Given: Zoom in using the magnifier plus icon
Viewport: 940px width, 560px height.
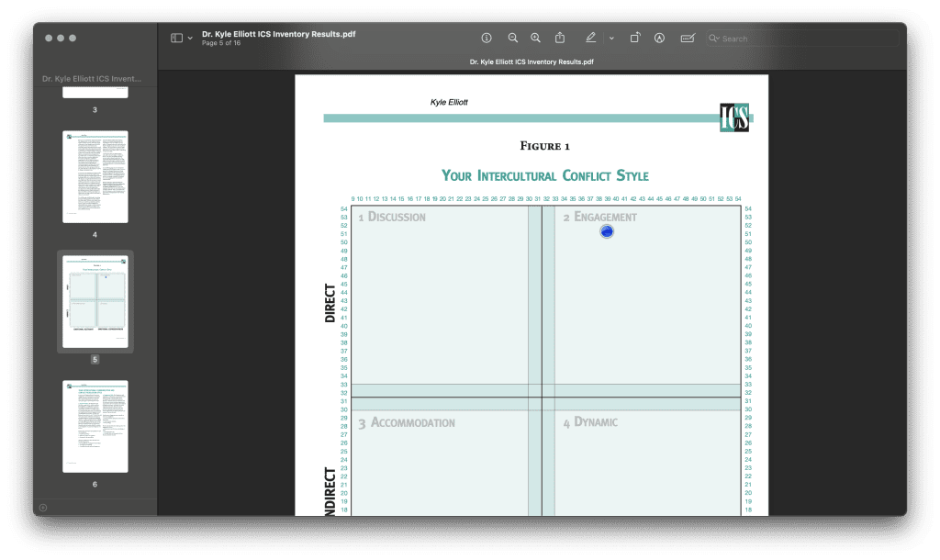Looking at the screenshot, I should (536, 38).
